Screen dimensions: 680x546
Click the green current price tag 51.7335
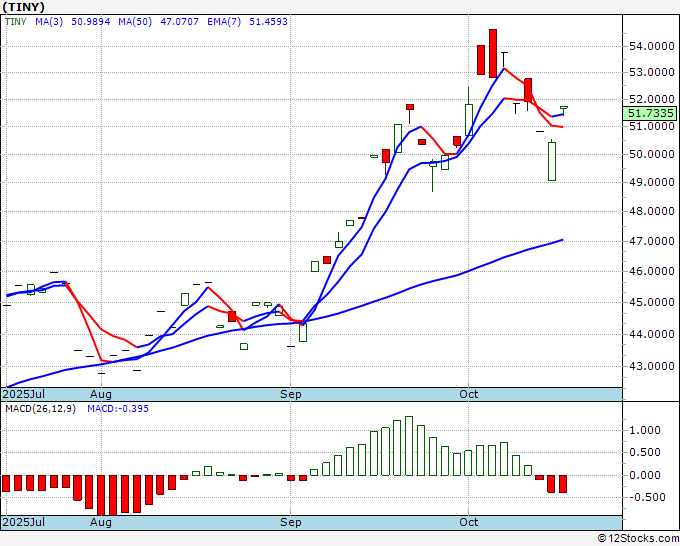(x=649, y=114)
